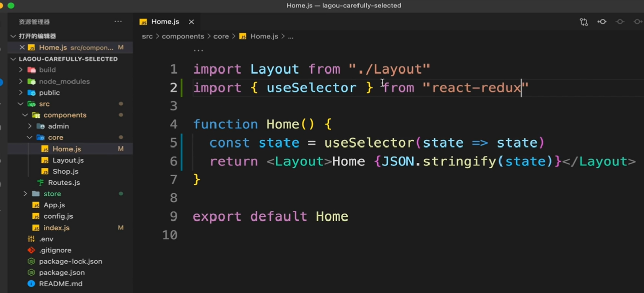Open Shop.js in the file tree

coord(65,171)
